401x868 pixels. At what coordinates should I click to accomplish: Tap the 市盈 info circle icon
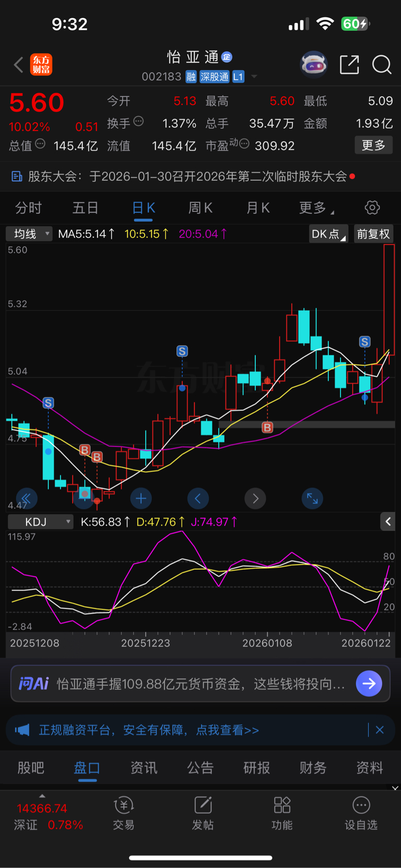tap(244, 144)
